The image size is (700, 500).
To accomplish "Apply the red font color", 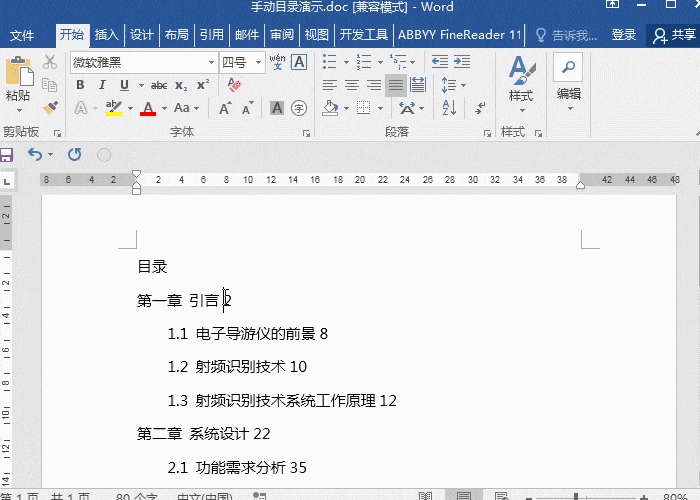I will point(148,108).
